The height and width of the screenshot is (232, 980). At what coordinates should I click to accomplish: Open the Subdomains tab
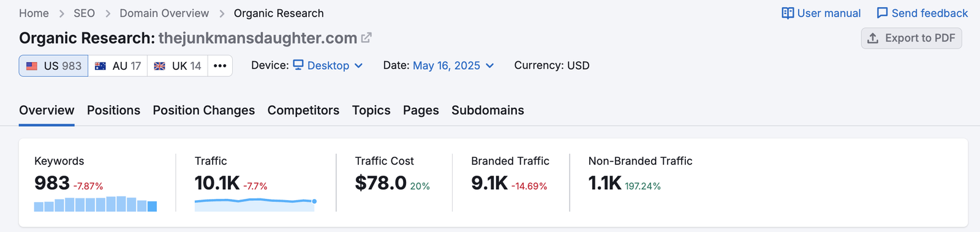click(488, 110)
